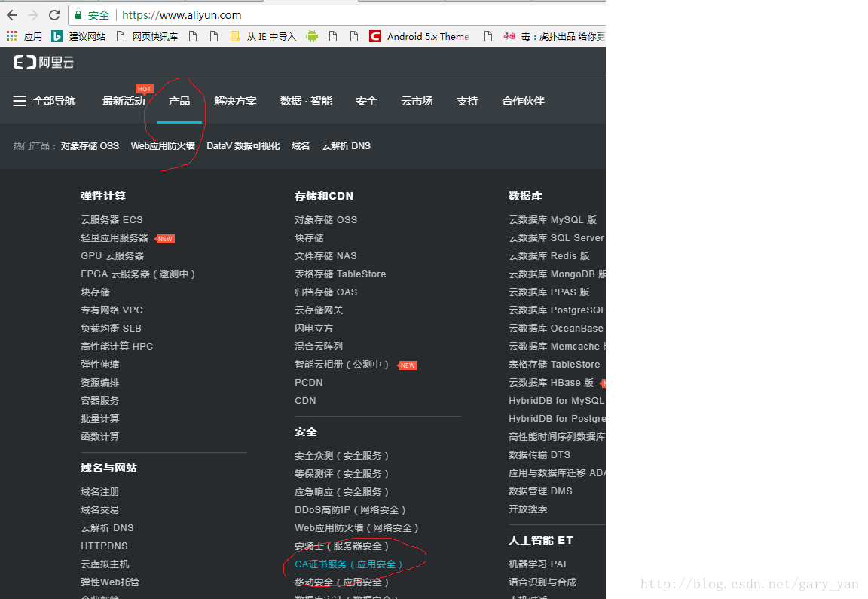Open PCDN link
Screen dimensions: 868x599
(x=309, y=383)
